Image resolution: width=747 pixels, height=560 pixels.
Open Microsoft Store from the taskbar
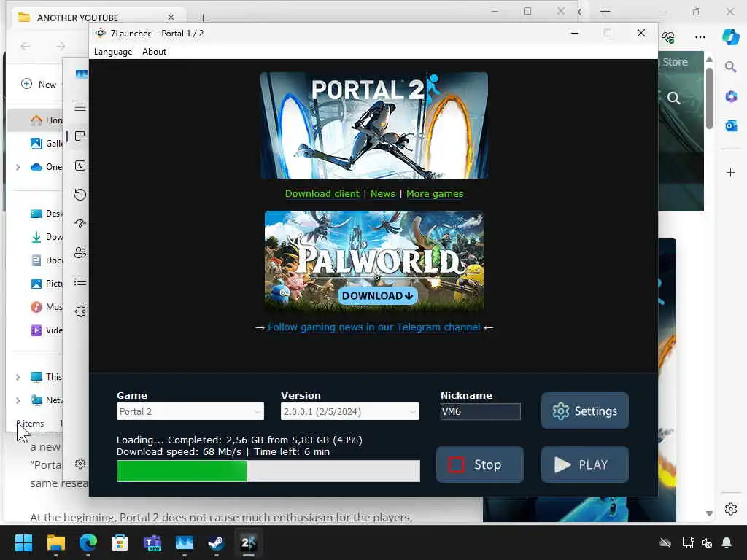[120, 542]
